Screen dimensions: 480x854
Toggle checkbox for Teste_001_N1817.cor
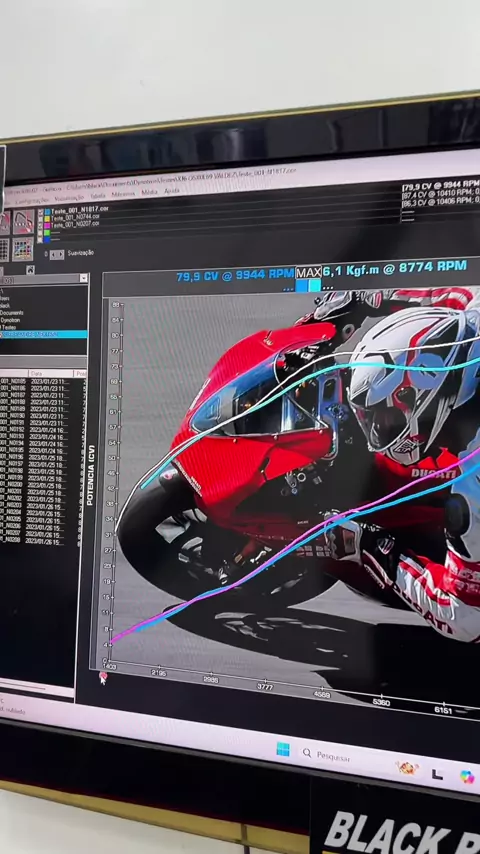40,212
